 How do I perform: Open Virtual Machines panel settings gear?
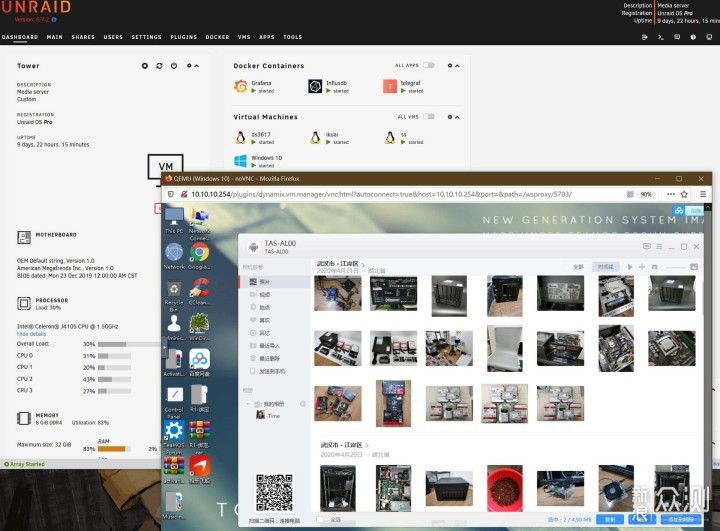pos(450,117)
